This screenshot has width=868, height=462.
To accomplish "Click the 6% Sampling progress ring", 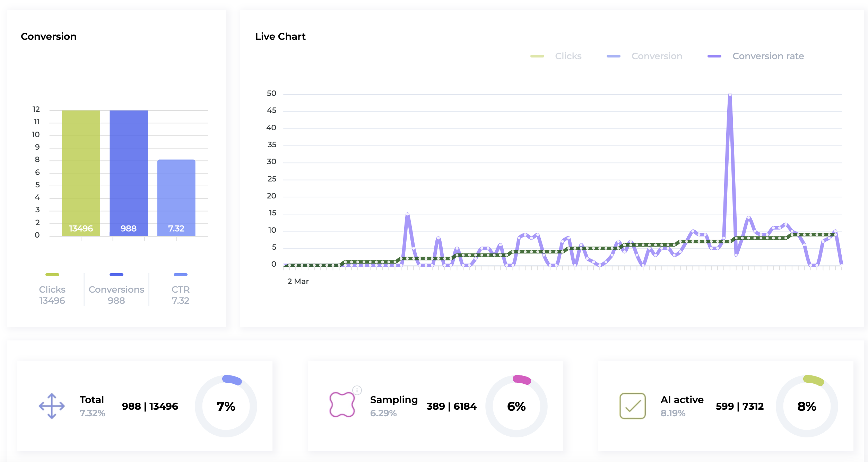I will (516, 406).
